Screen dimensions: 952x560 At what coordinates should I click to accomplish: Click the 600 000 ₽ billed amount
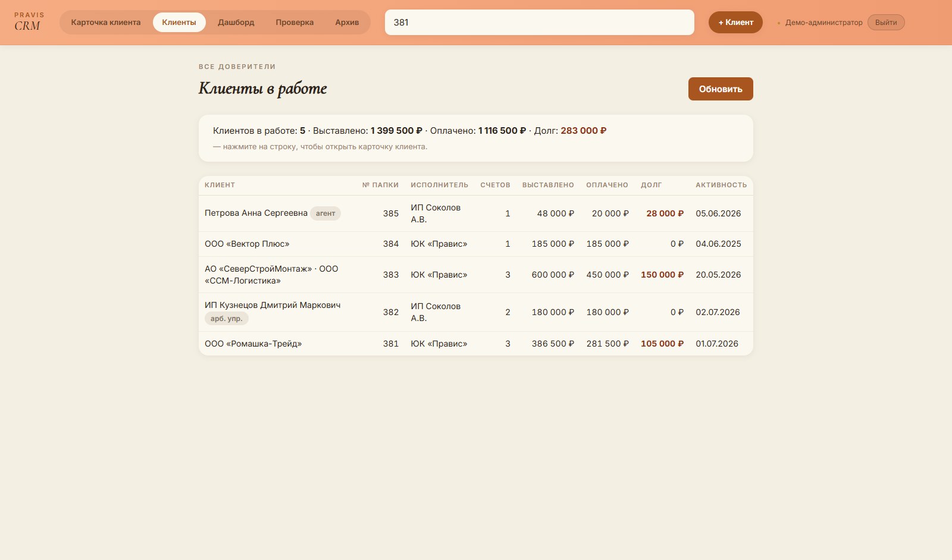tap(553, 275)
